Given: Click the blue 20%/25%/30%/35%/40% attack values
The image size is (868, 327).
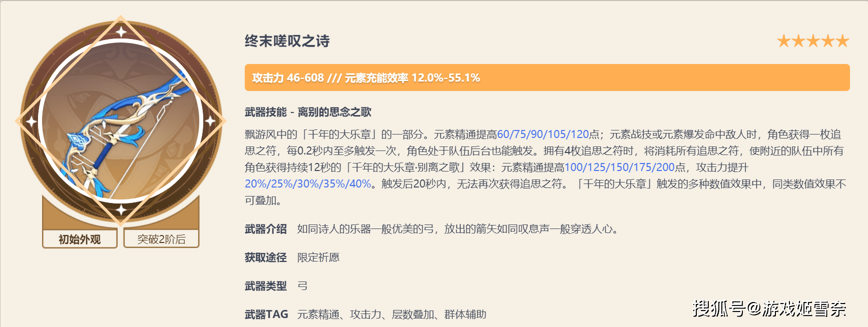Looking at the screenshot, I should coord(308,184).
